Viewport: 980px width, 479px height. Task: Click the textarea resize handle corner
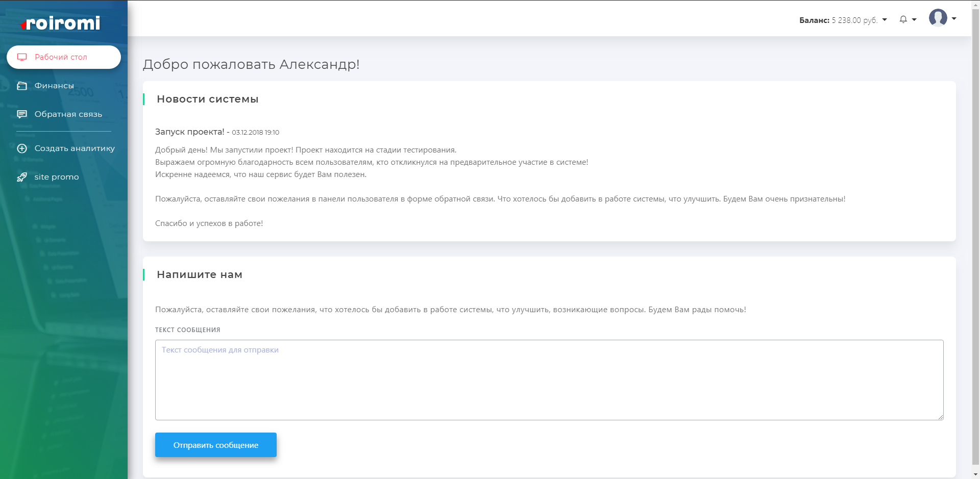click(940, 417)
